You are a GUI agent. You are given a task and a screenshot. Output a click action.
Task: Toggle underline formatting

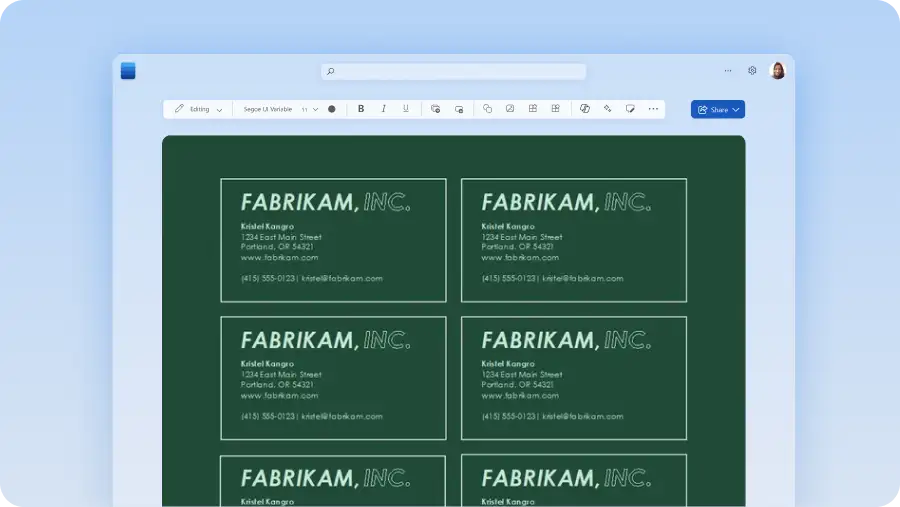(405, 109)
